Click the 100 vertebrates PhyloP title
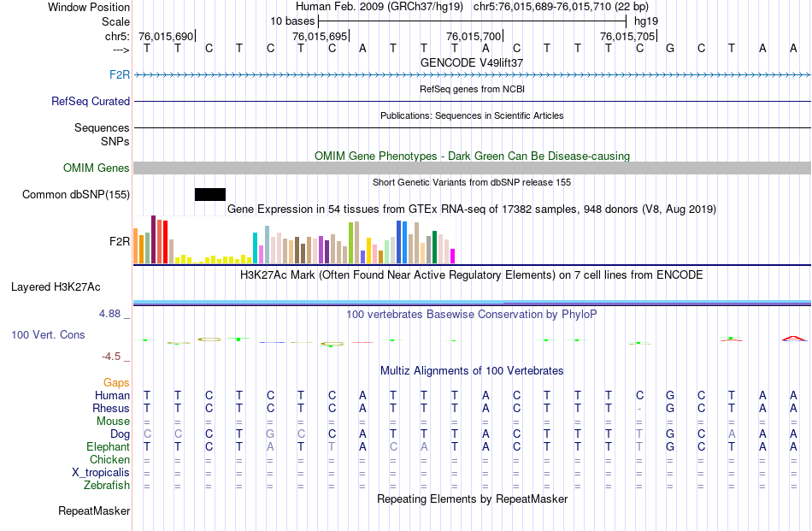 (x=471, y=314)
